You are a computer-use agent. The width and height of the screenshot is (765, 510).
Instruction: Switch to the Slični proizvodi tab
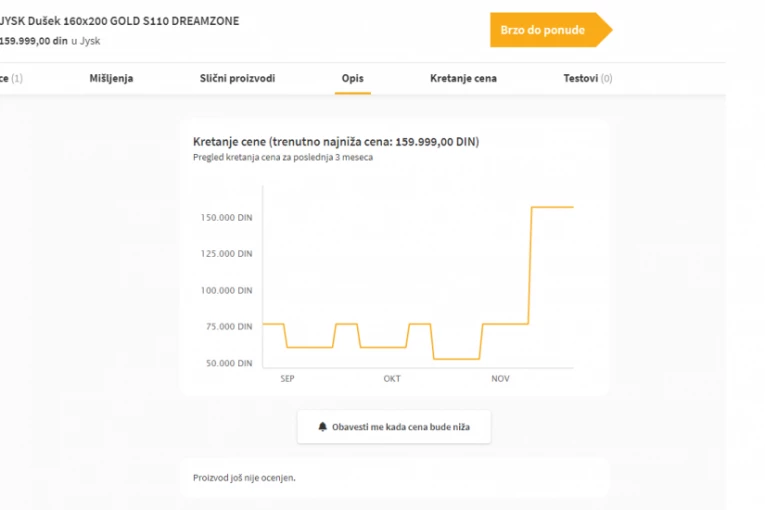pyautogui.click(x=237, y=78)
